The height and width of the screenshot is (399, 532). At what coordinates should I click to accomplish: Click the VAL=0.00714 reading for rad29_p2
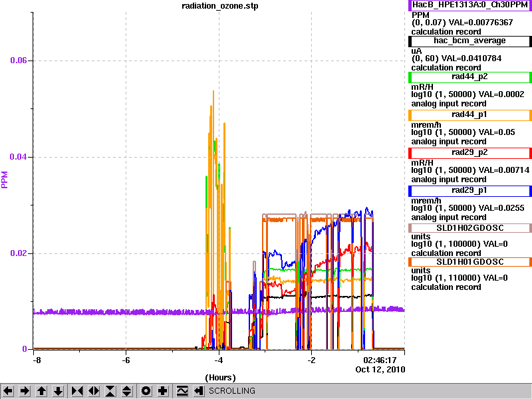[x=504, y=170]
